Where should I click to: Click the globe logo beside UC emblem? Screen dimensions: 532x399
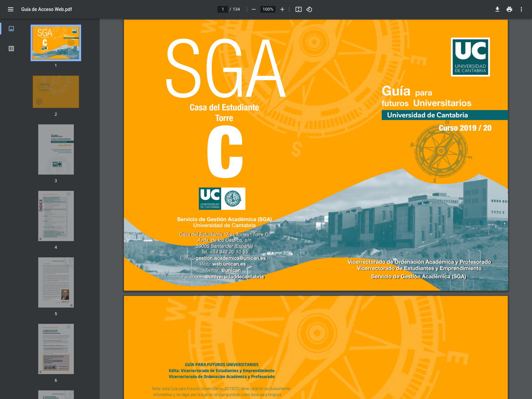(233, 199)
